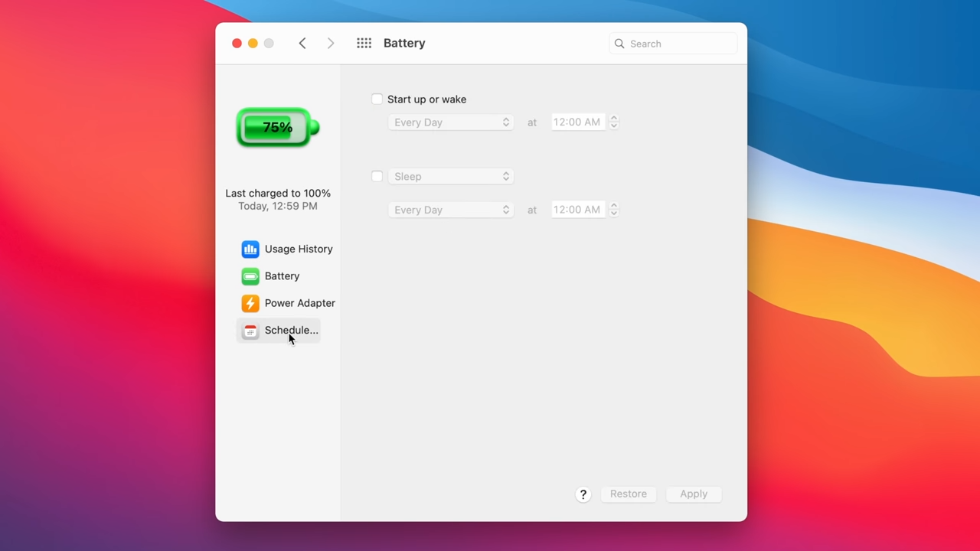Screen dimensions: 980x551
Task: Click the Battery window title
Action: (404, 44)
